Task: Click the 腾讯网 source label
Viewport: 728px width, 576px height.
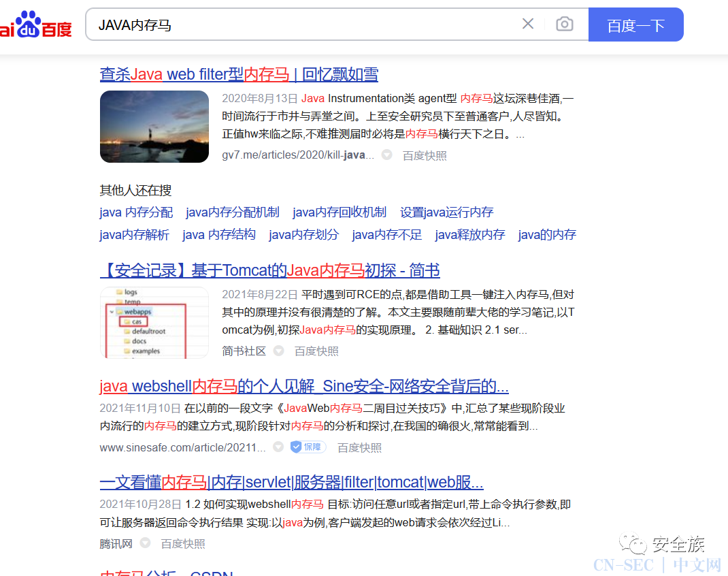Action: point(116,544)
